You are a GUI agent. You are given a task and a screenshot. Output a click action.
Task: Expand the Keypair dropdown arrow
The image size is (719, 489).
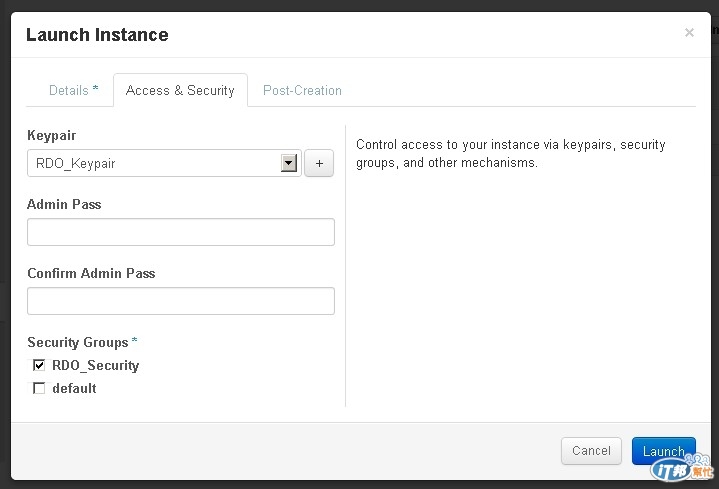[289, 163]
